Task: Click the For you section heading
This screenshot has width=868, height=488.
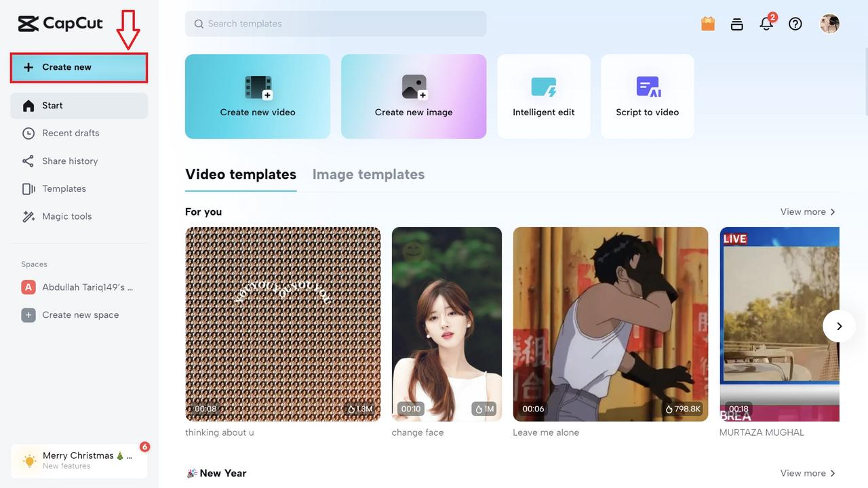Action: tap(203, 212)
